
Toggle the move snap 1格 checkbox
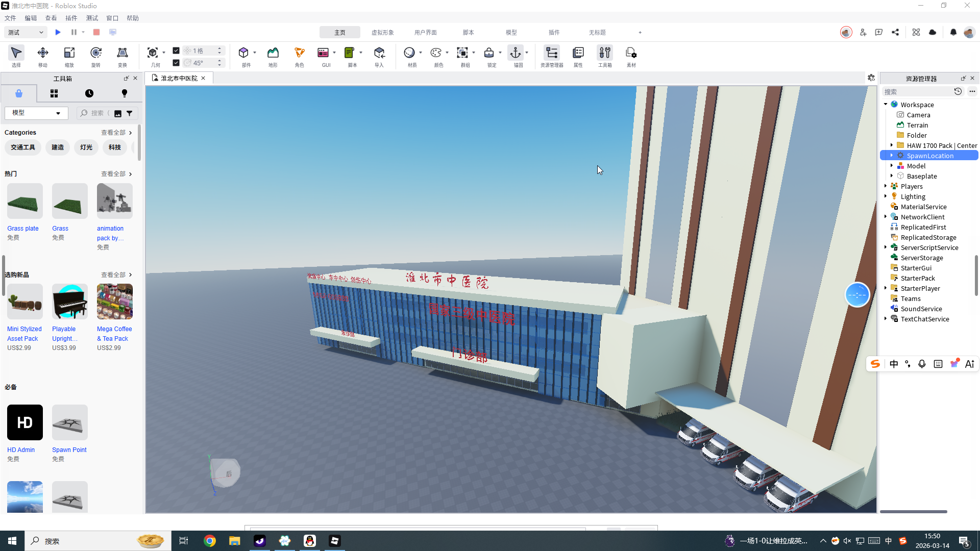tap(176, 51)
